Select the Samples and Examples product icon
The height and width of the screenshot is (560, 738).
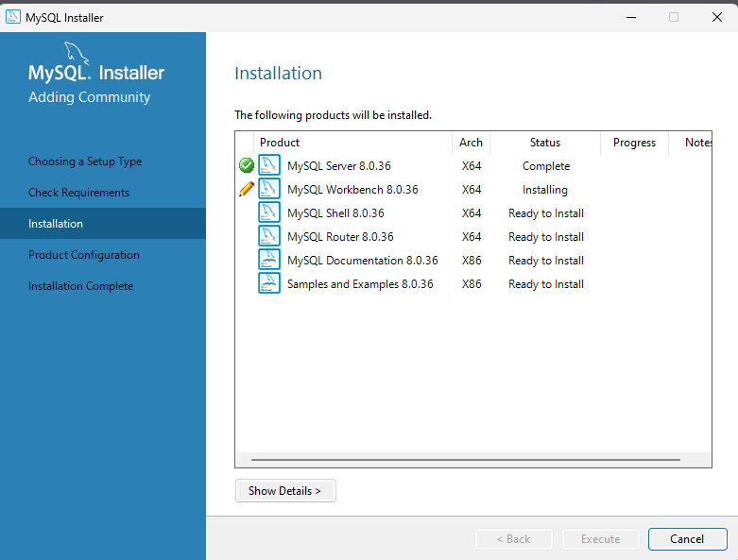tap(269, 283)
